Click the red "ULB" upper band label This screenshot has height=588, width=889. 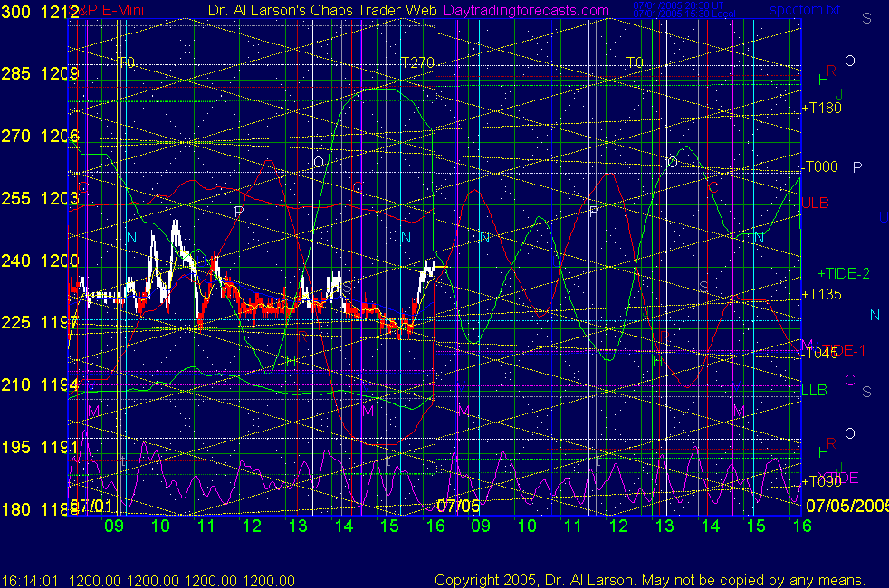click(x=816, y=203)
